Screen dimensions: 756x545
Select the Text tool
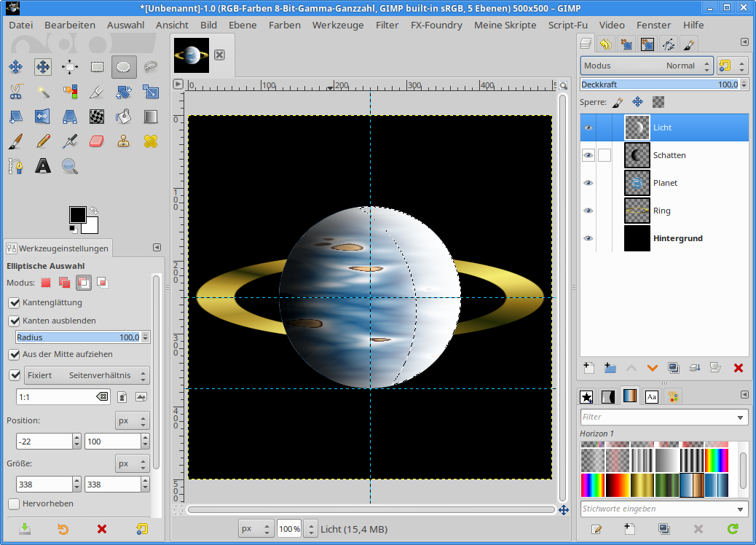tap(43, 166)
